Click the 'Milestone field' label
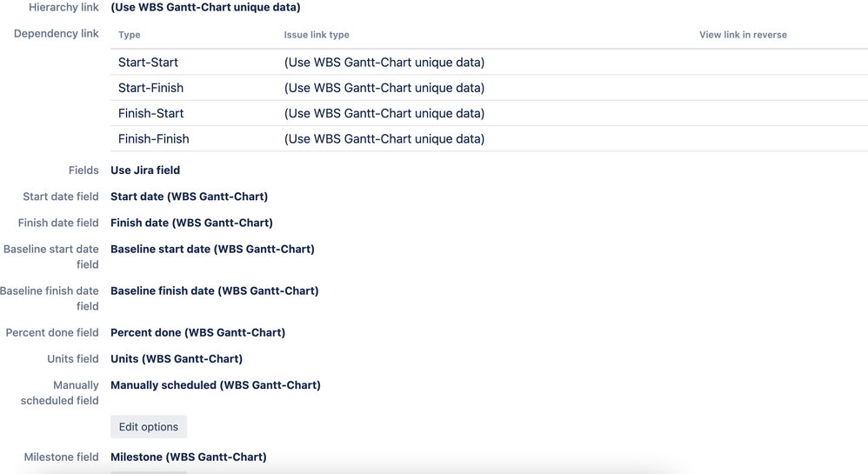 tap(61, 457)
